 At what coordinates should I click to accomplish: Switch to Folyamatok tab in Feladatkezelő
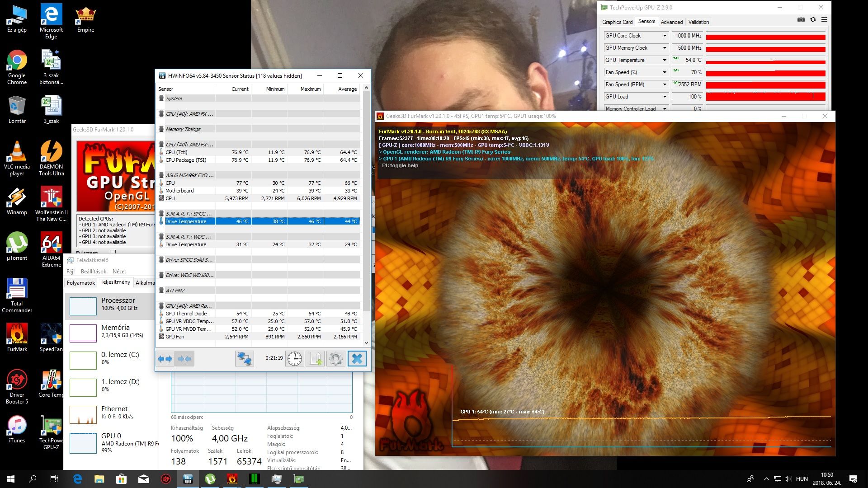81,283
